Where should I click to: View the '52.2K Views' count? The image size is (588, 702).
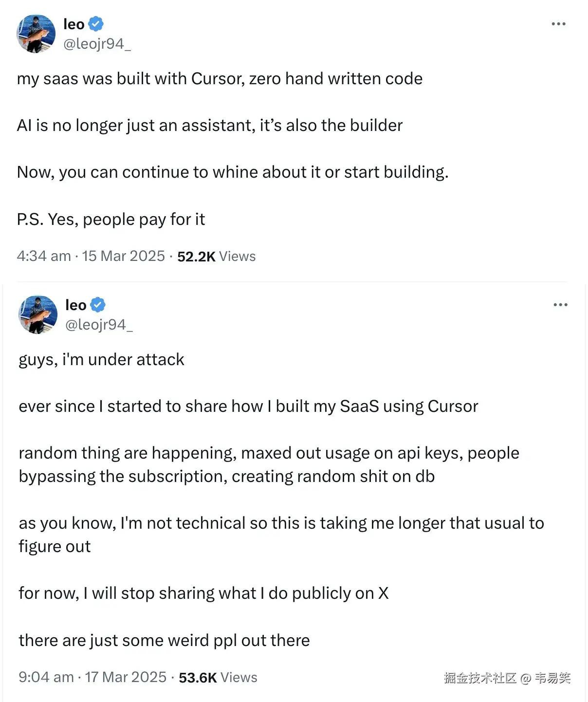coord(216,256)
